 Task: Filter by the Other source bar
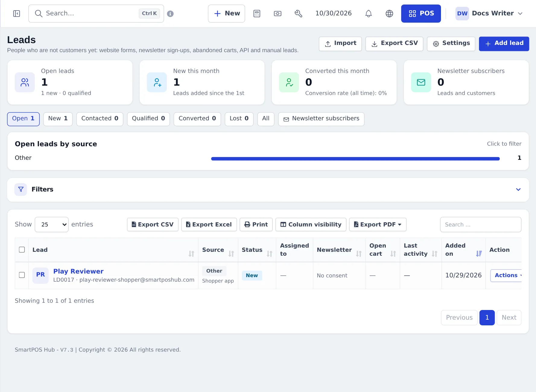pos(355,159)
